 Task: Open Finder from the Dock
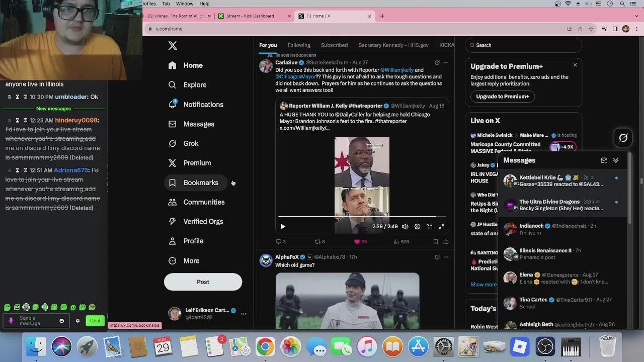(x=36, y=347)
